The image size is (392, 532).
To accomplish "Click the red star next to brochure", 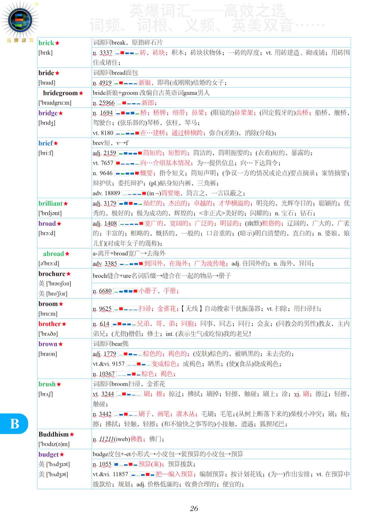I will click(68, 274).
